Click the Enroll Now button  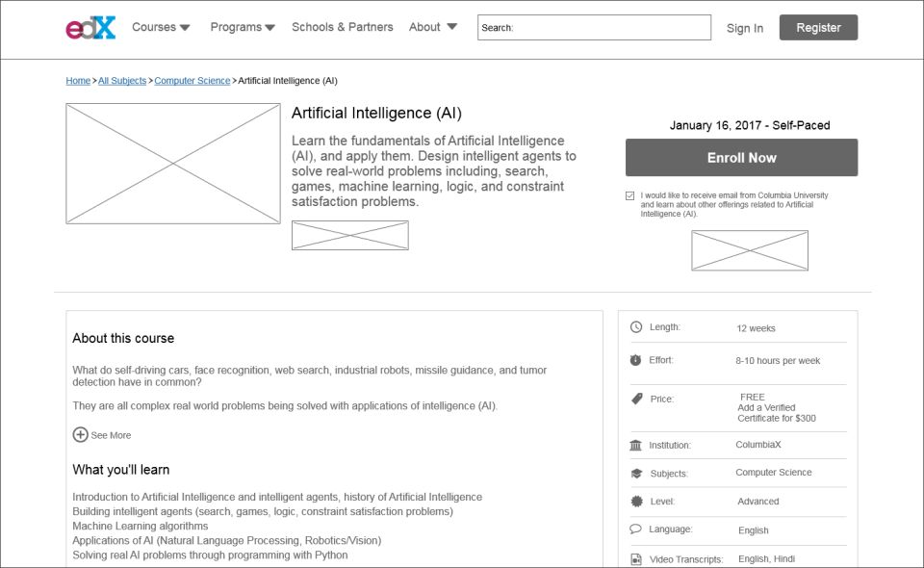tap(741, 158)
